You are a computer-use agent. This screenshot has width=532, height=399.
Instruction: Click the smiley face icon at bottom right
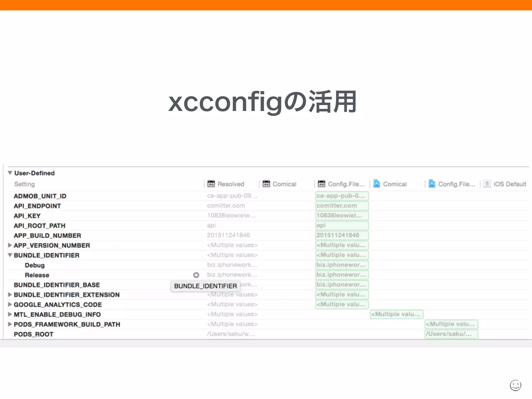click(x=515, y=385)
